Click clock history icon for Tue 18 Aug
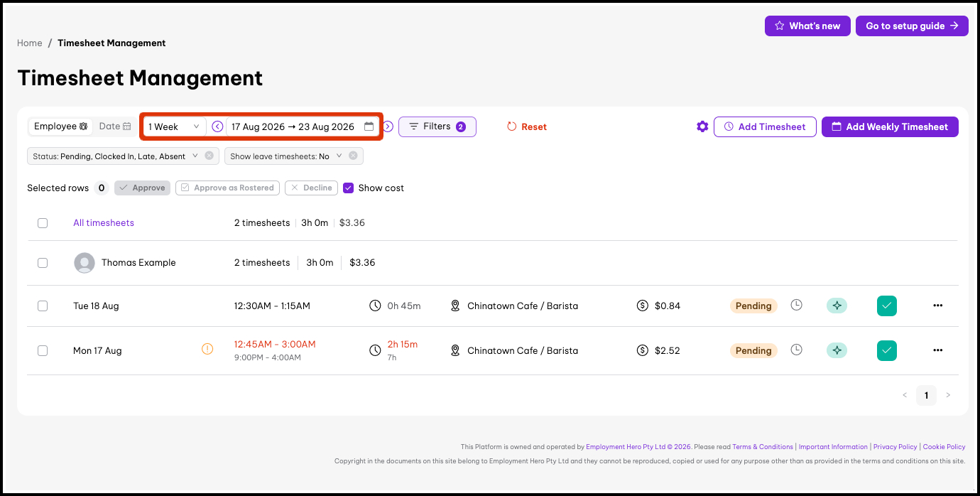 [x=797, y=305]
